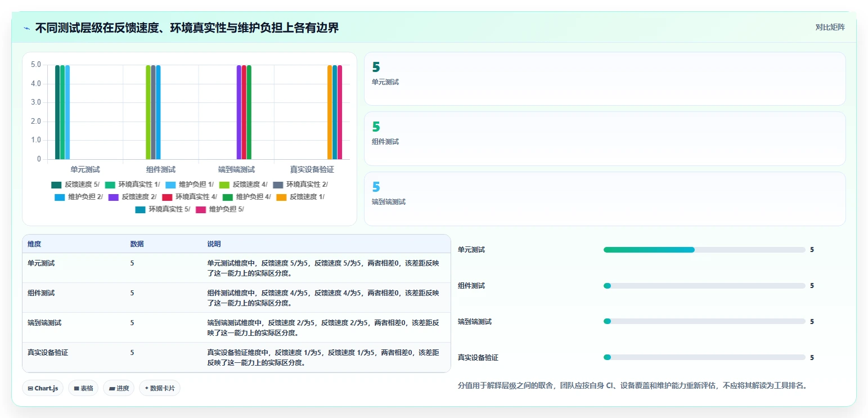Click the lime green bar in 组件测试 group

149,112
